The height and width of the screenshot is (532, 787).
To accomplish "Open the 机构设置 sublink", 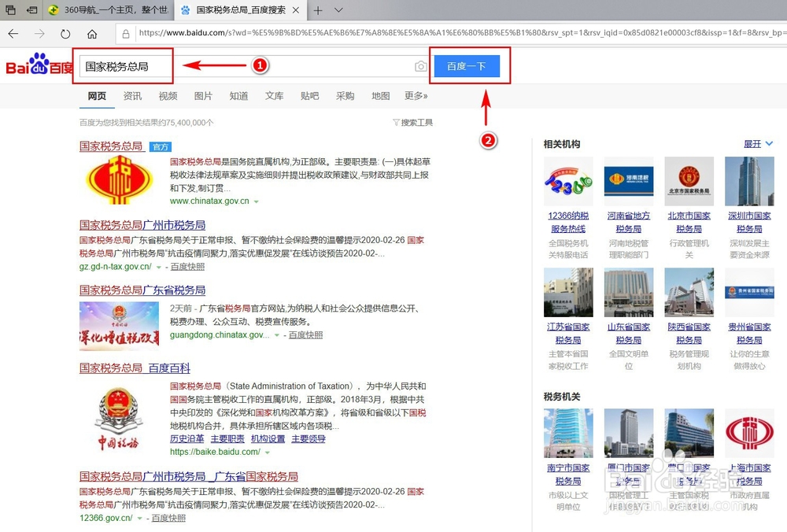I will click(268, 438).
